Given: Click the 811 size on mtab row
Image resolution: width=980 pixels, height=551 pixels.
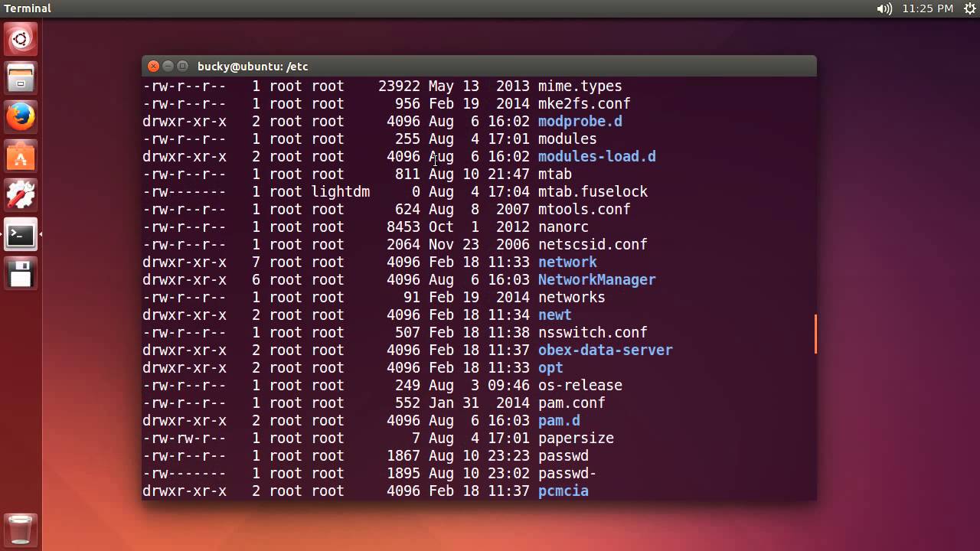Looking at the screenshot, I should point(407,174).
